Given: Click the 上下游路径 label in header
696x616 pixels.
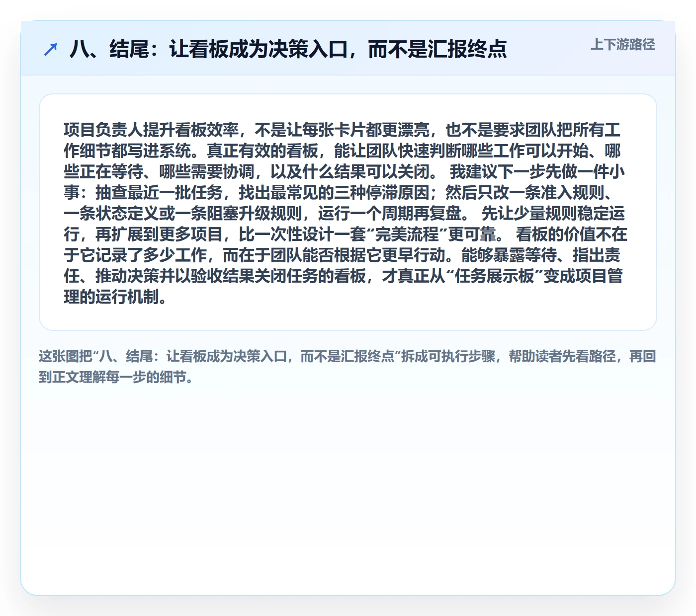Looking at the screenshot, I should [623, 45].
